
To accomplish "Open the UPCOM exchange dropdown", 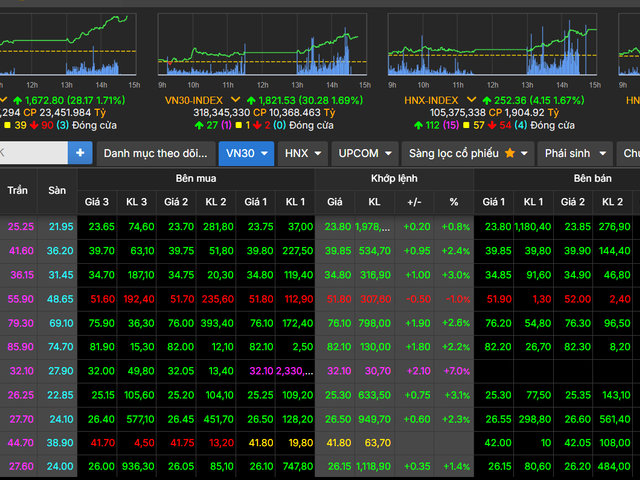I will (364, 153).
